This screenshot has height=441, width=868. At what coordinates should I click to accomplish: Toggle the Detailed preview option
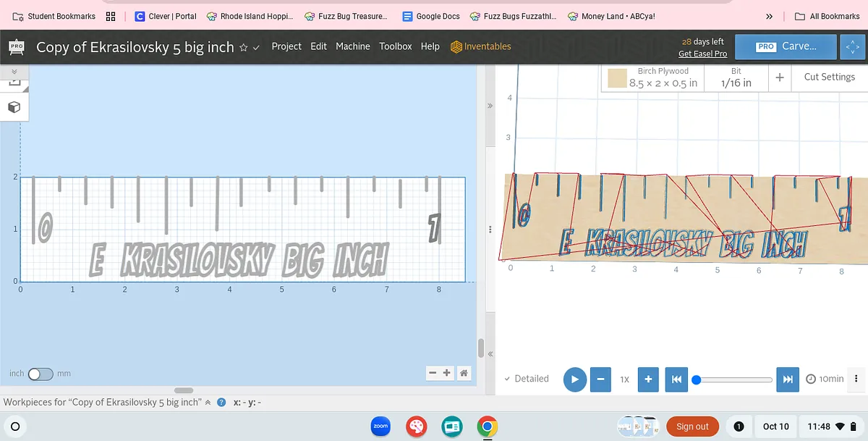tap(527, 379)
